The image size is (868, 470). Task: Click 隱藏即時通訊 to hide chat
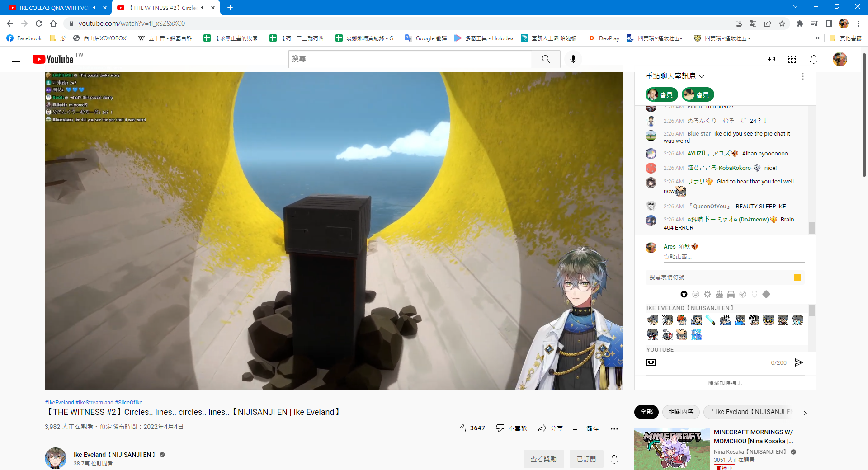725,383
